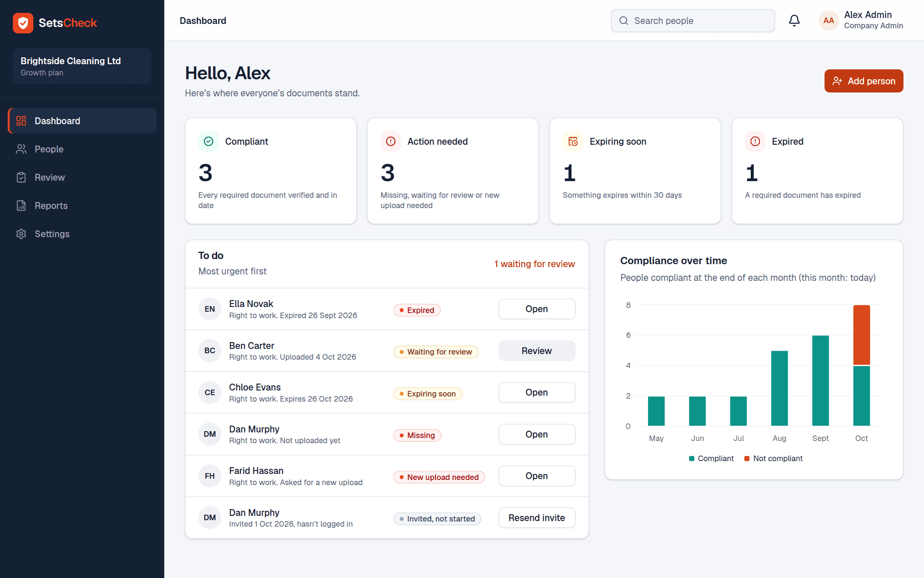
Task: Click the Expiring soon status badge
Action: click(428, 393)
